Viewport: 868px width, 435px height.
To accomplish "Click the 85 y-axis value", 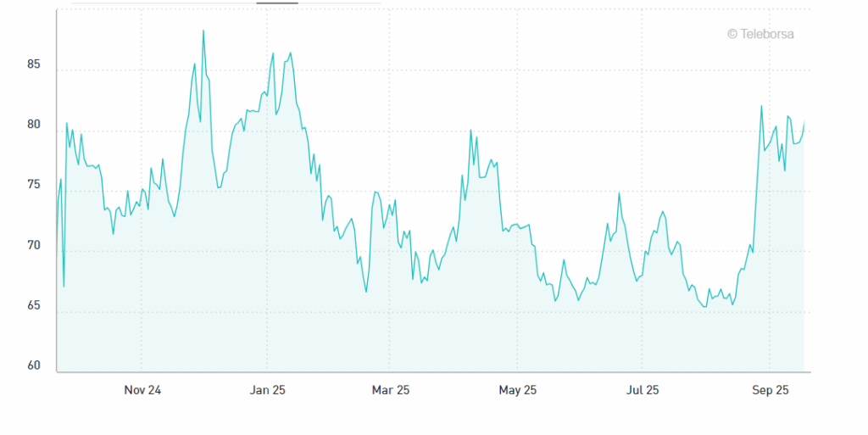I will 35,64.
